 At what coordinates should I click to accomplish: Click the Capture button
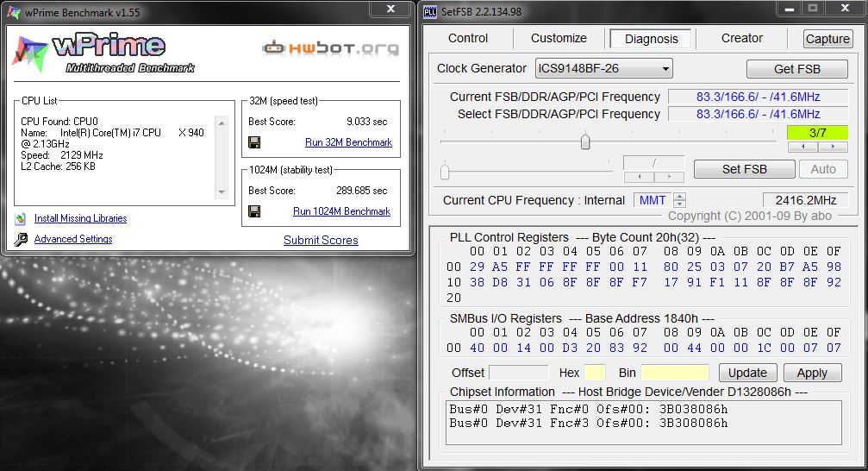[x=827, y=39]
